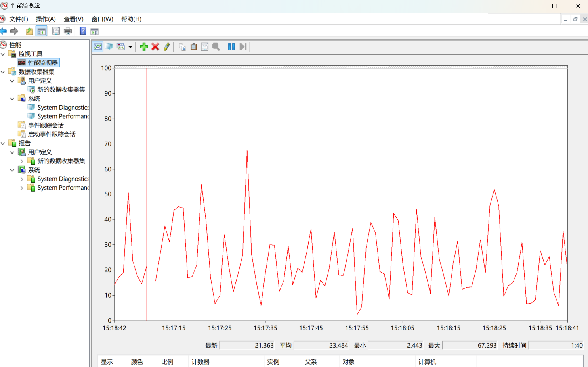Collapse 系统 under 数据收集器集

click(x=12, y=99)
